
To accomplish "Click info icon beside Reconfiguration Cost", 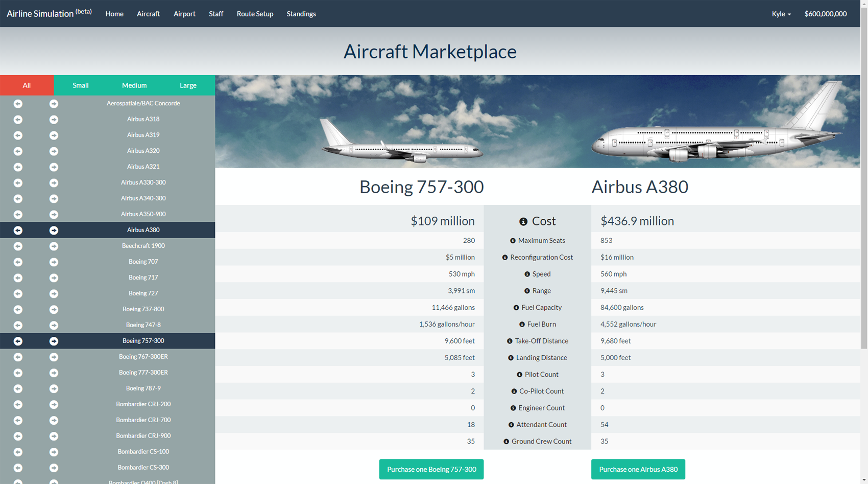I will (505, 258).
